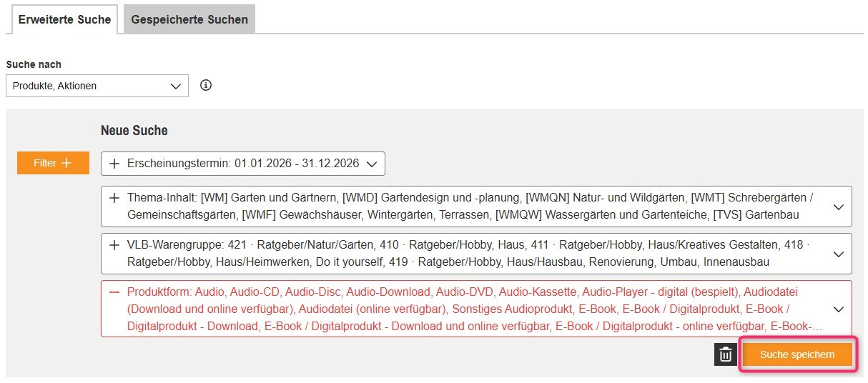Click the plus icon on Erscheinungstermin filter

tap(114, 164)
